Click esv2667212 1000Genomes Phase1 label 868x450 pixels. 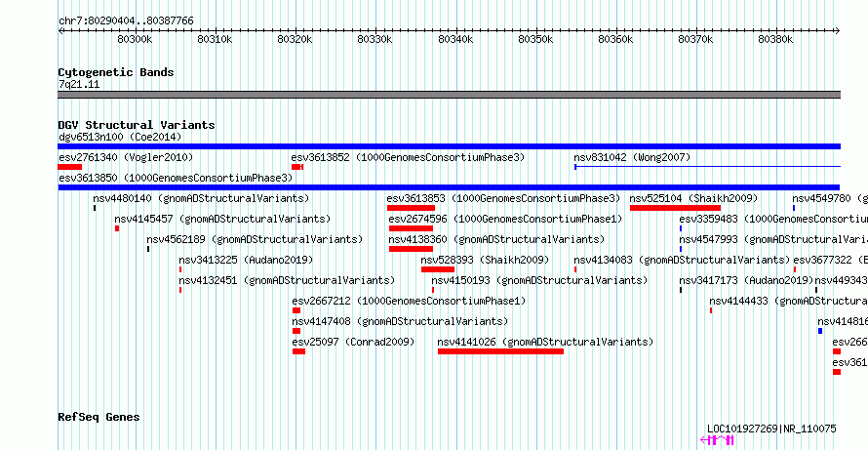tap(409, 301)
